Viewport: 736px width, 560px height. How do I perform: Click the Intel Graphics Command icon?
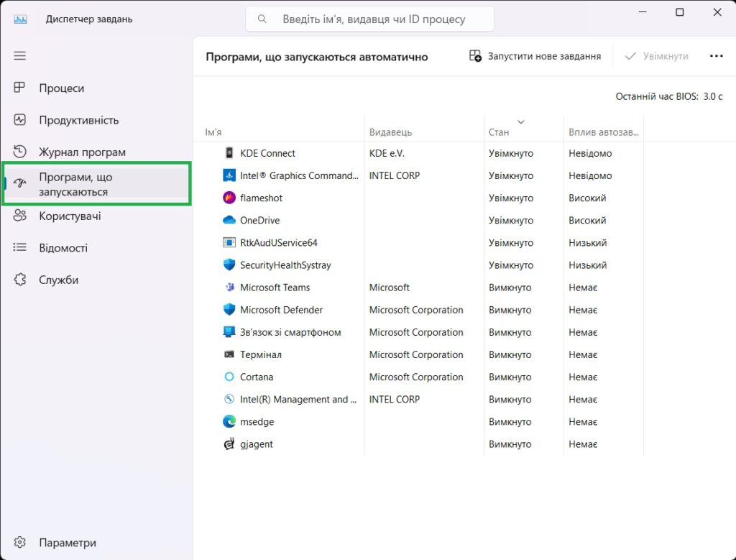tap(229, 175)
